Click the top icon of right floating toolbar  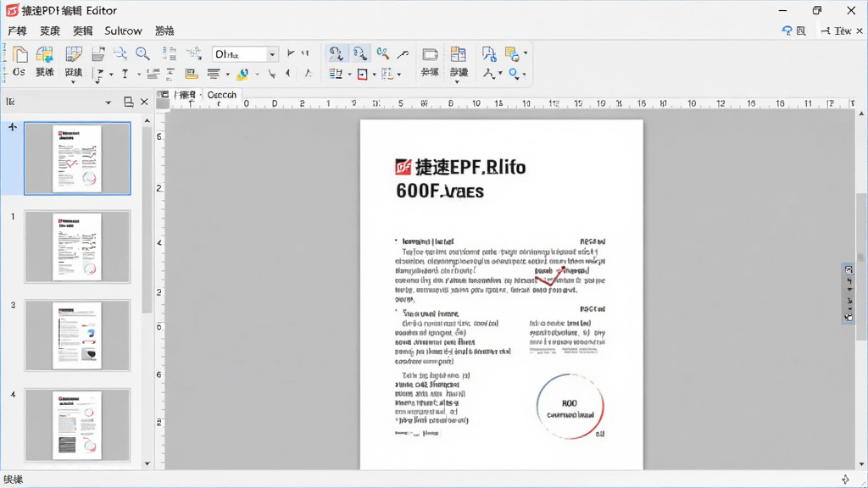(x=849, y=269)
